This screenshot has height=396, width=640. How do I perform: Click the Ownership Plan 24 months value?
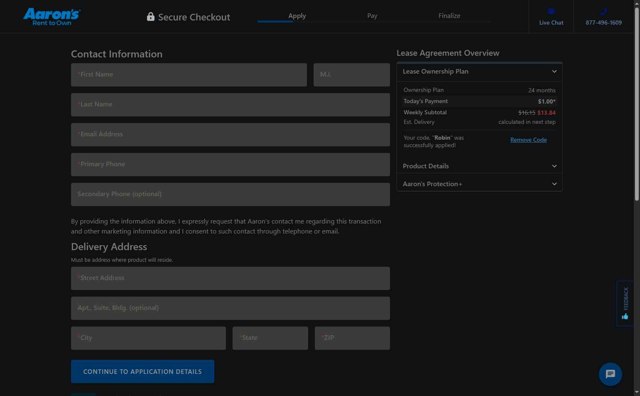542,90
